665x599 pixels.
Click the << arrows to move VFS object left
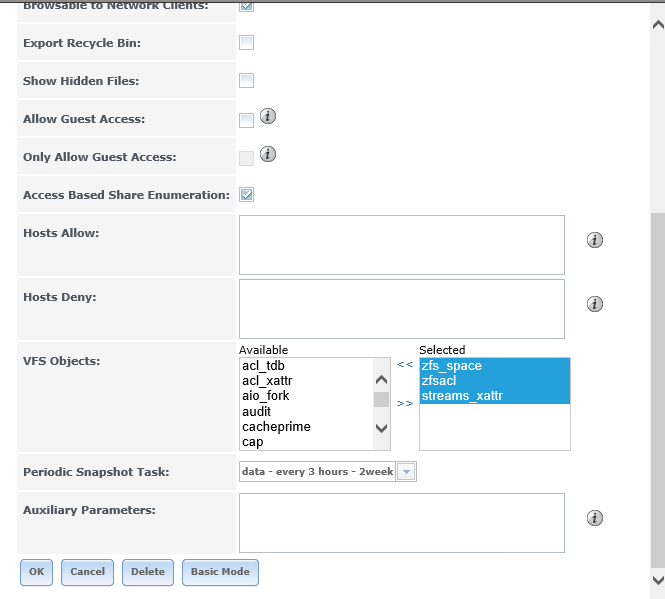(x=405, y=365)
